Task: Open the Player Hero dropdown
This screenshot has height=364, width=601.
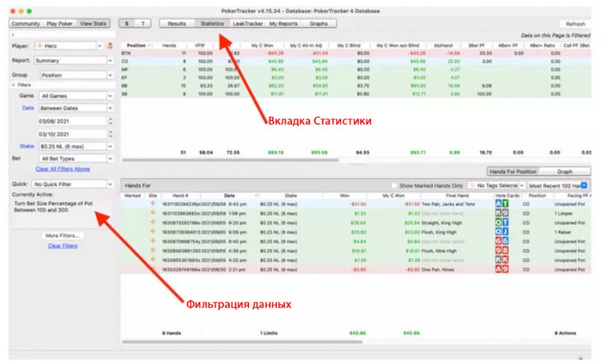Action: tap(69, 46)
